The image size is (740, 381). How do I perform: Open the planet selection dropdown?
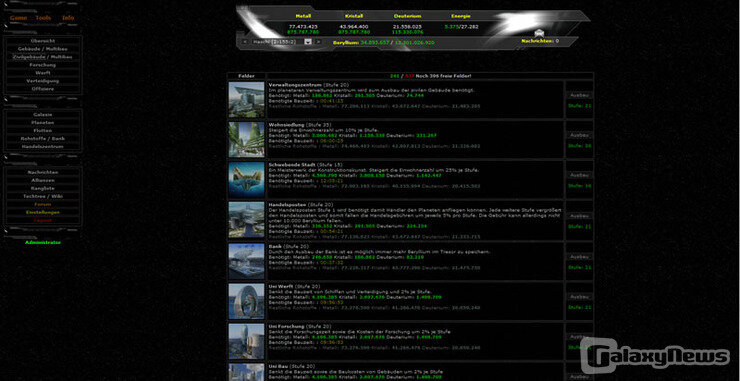[282, 42]
